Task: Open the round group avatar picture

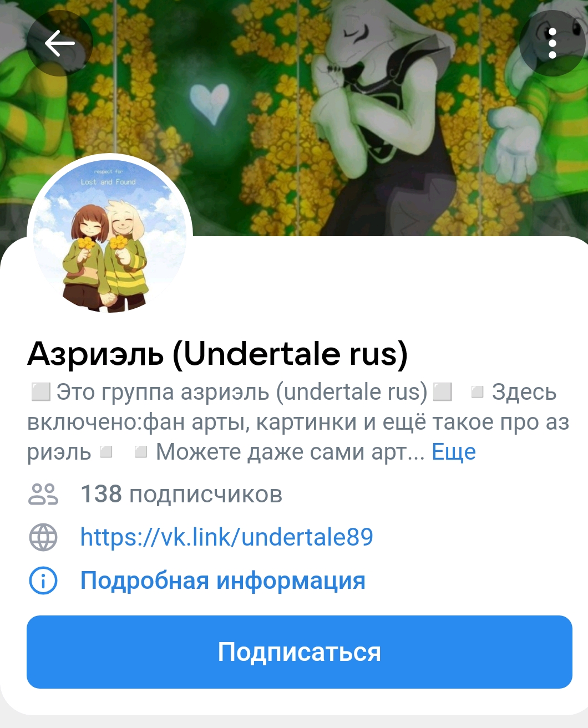Action: click(110, 237)
